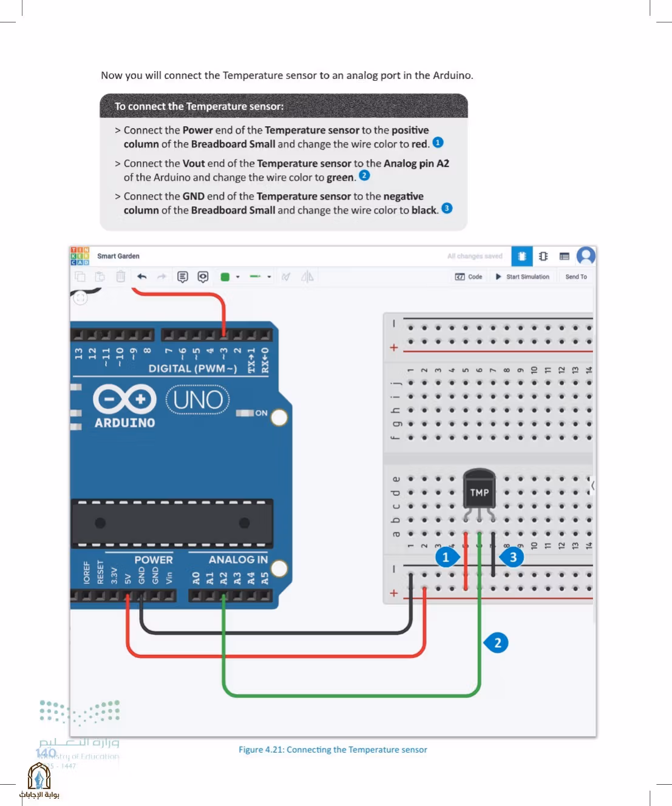Open the Code editor

[469, 277]
